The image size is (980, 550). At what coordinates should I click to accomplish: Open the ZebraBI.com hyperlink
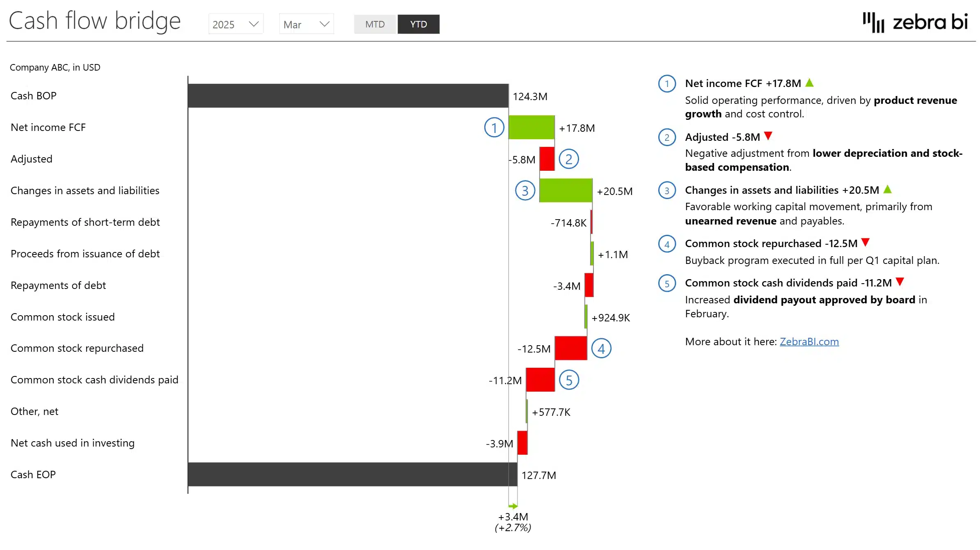(809, 341)
